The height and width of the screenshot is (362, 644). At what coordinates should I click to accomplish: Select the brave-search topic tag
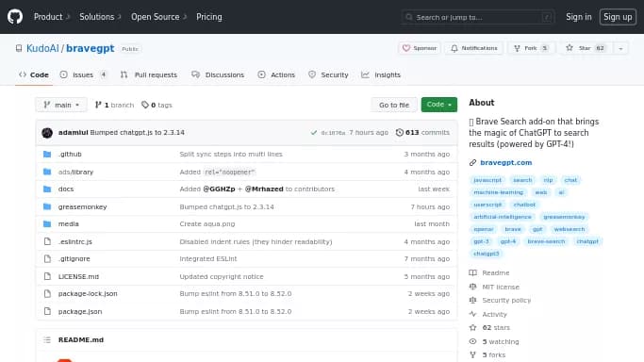coord(546,241)
